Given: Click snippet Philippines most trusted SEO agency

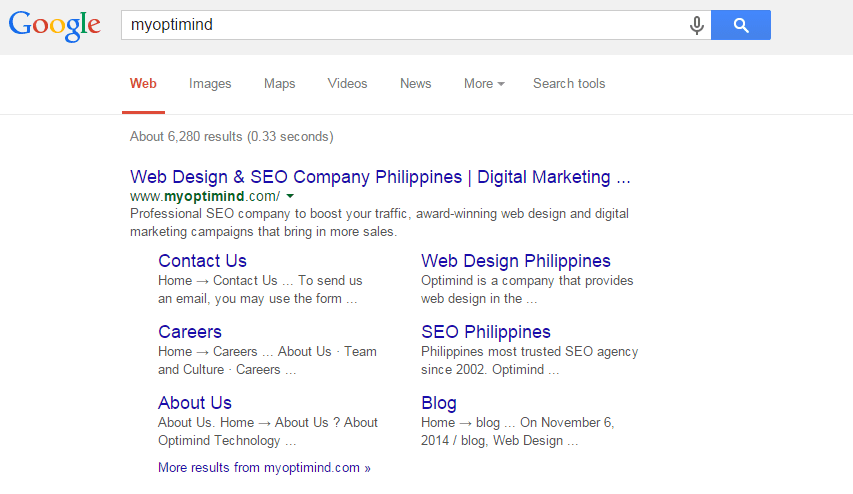Looking at the screenshot, I should pos(529,360).
